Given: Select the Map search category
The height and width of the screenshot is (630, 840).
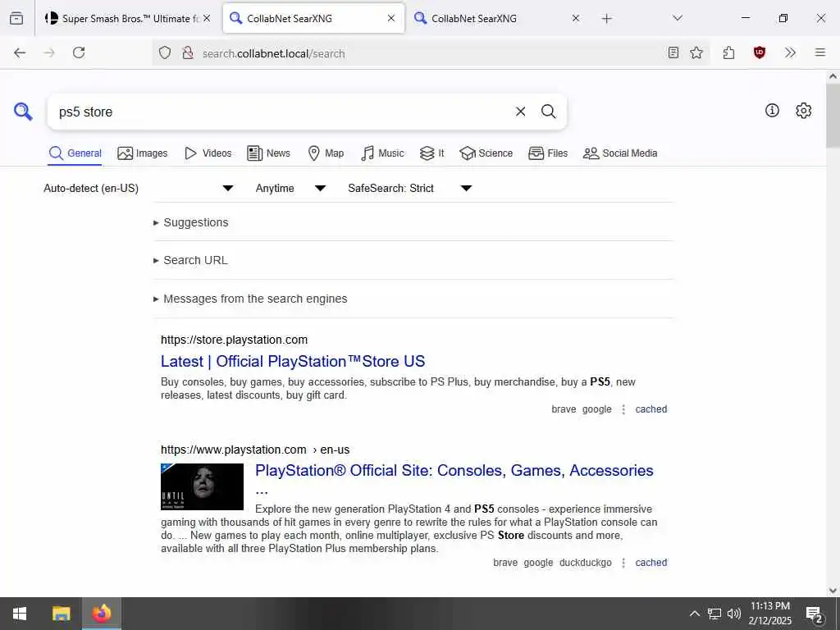Looking at the screenshot, I should pyautogui.click(x=326, y=153).
